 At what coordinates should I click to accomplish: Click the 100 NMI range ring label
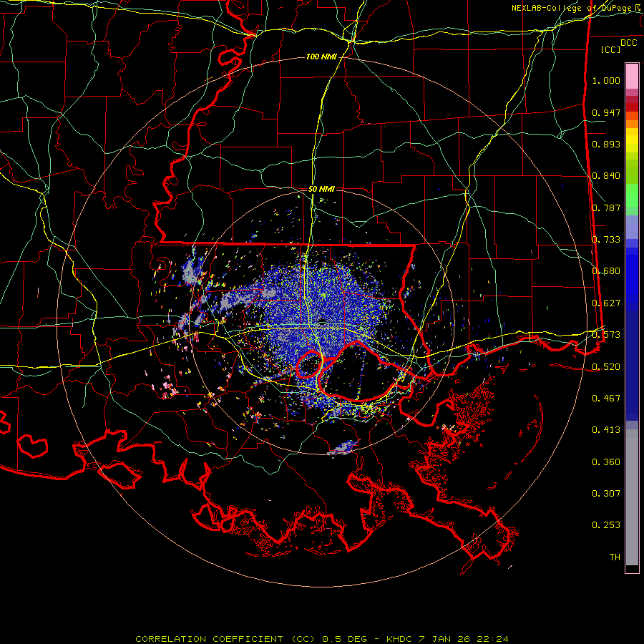321,57
